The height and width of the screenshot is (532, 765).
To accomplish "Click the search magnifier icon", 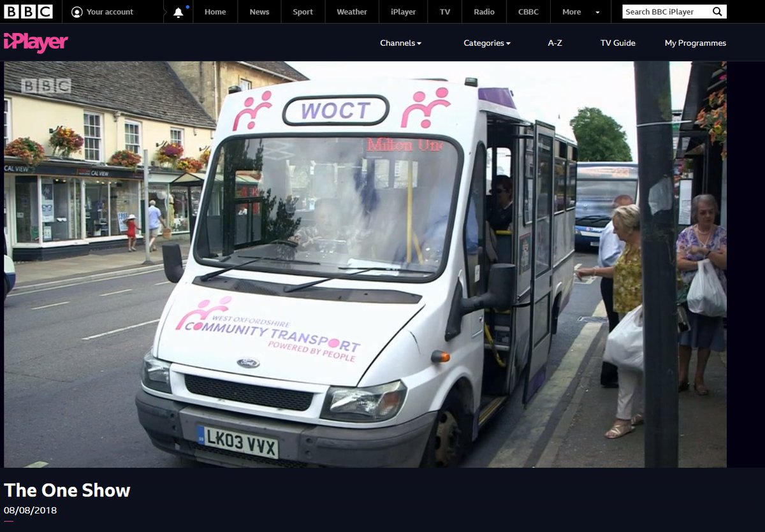I will coord(717,11).
